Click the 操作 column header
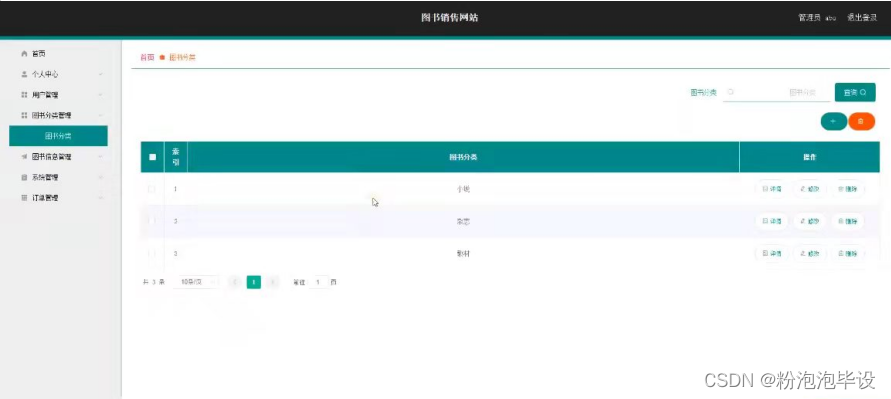Viewport: 891px width, 399px height. coord(810,157)
